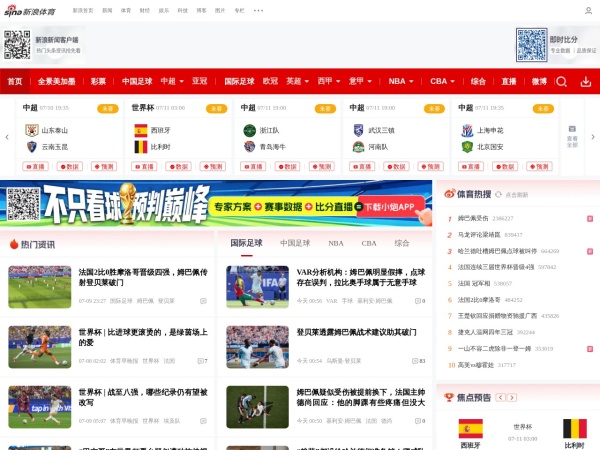The width and height of the screenshot is (600, 450).
Task: Refresh the 体育热搜 list with refresh icon
Action: point(498,194)
